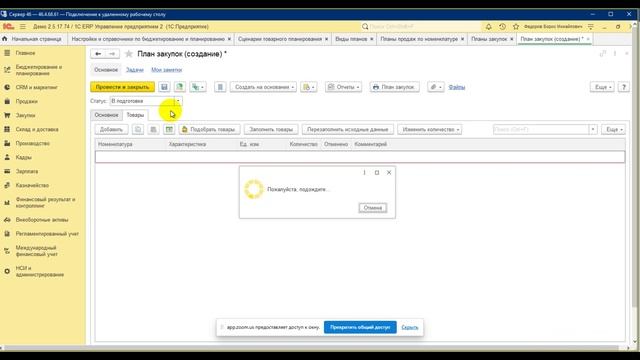
Task: Save document with diskette icon
Action: 164,87
